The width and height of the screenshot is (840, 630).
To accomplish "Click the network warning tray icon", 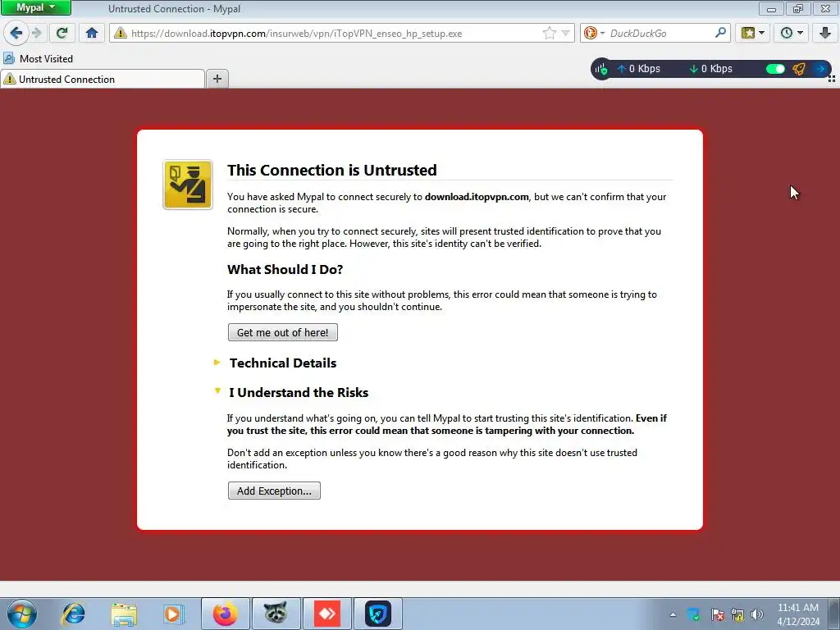I will (737, 614).
